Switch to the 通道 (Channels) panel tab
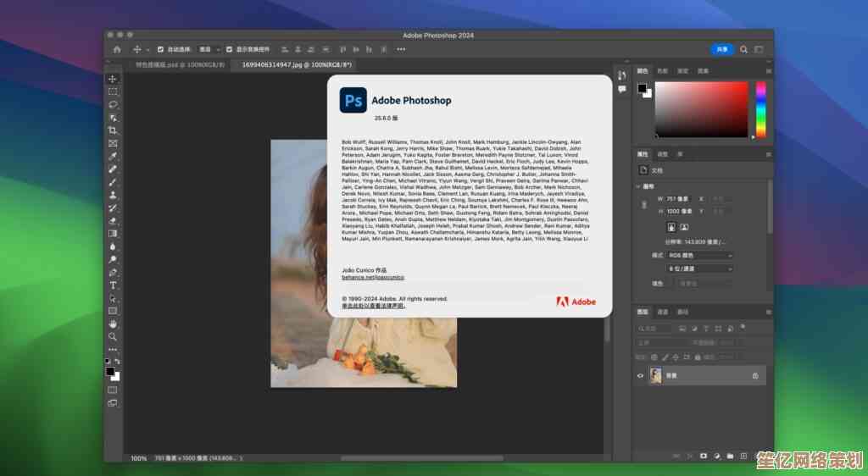 [x=663, y=312]
